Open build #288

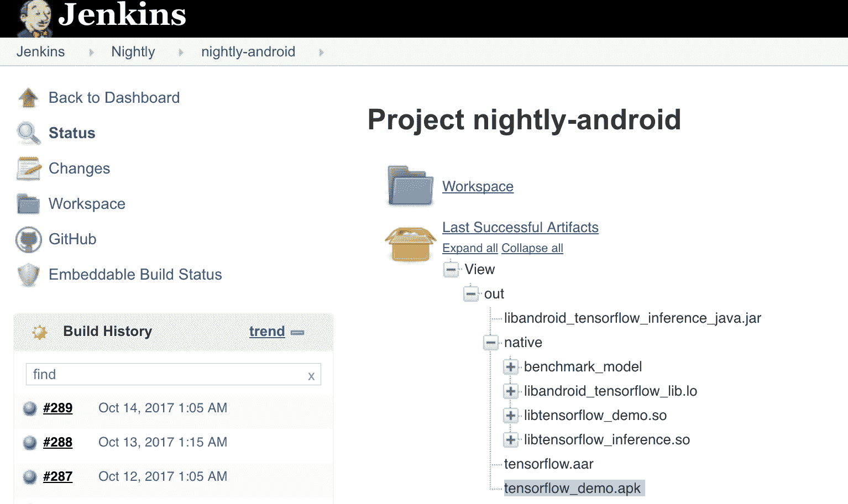tap(57, 443)
